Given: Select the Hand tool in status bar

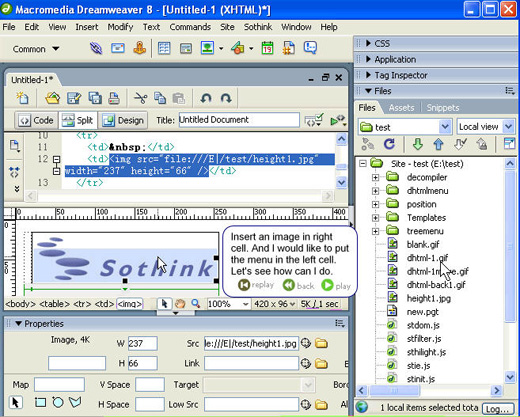Looking at the screenshot, I should coord(180,304).
